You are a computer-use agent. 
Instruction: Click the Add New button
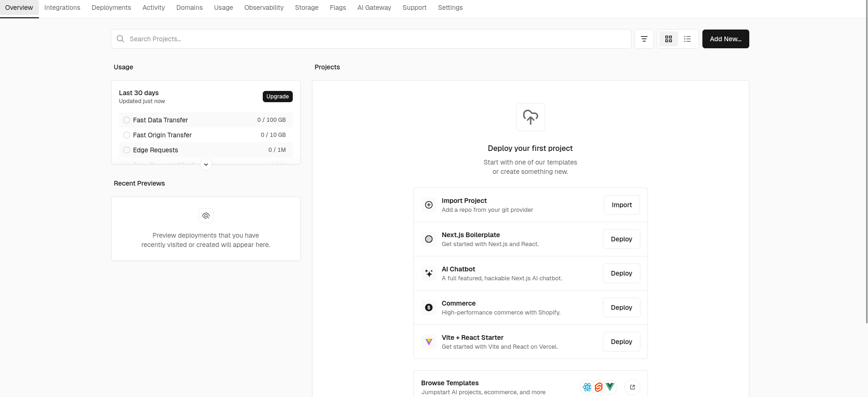tap(726, 39)
